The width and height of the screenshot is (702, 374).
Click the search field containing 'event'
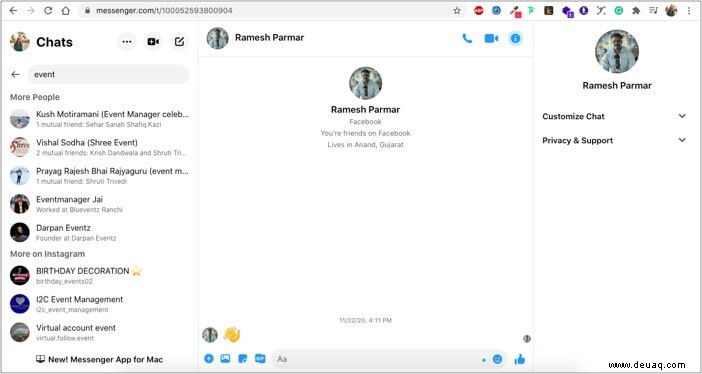pyautogui.click(x=108, y=74)
